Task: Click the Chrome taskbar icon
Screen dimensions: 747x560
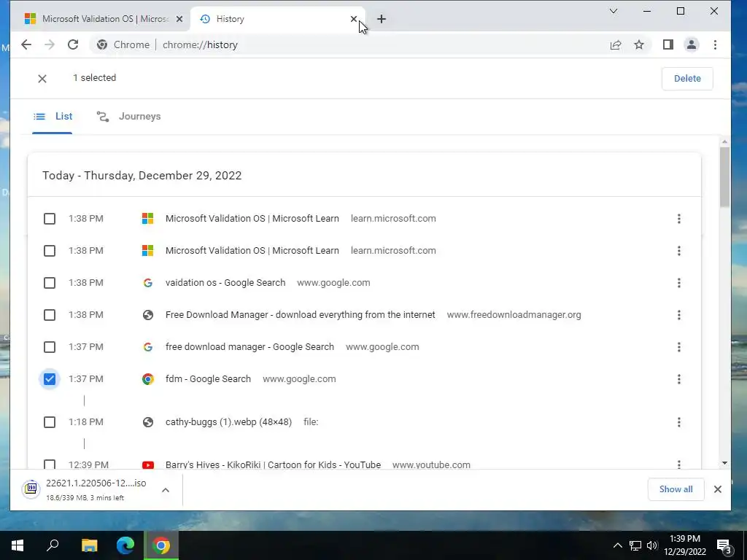Action: pos(161,545)
